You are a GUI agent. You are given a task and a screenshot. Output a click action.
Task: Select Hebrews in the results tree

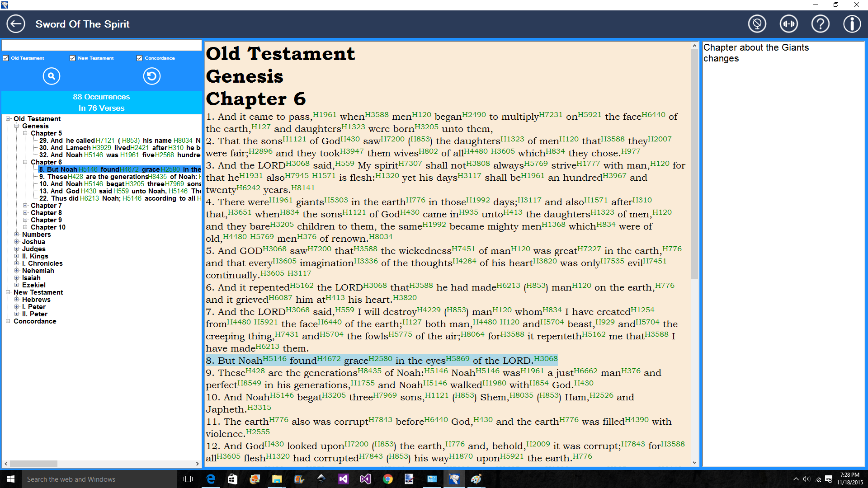(36, 300)
